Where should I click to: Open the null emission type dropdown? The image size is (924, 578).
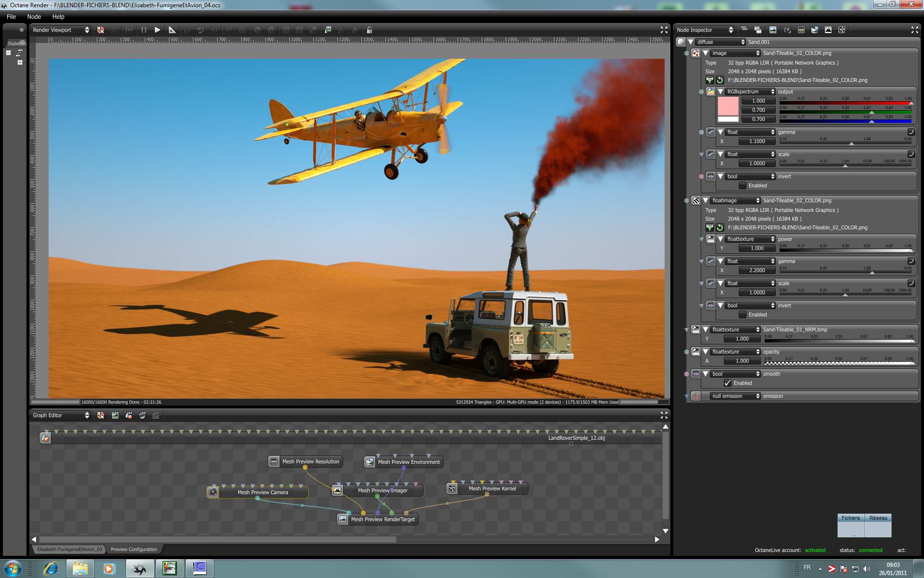[x=735, y=396]
